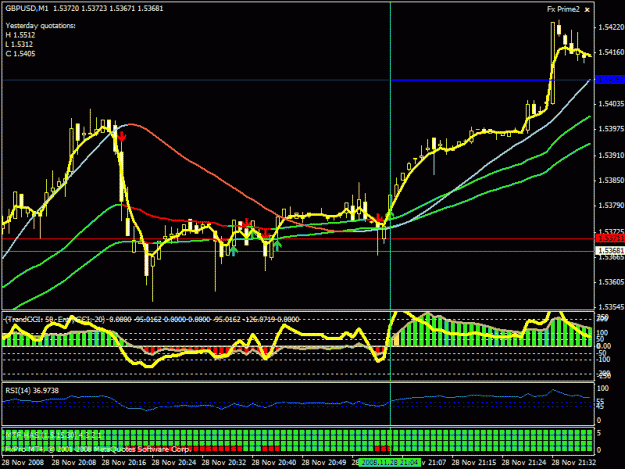Screen dimensions: 625x469
Task: Click the 0.00 level on the TrendCCI scale
Action: pyautogui.click(x=604, y=346)
